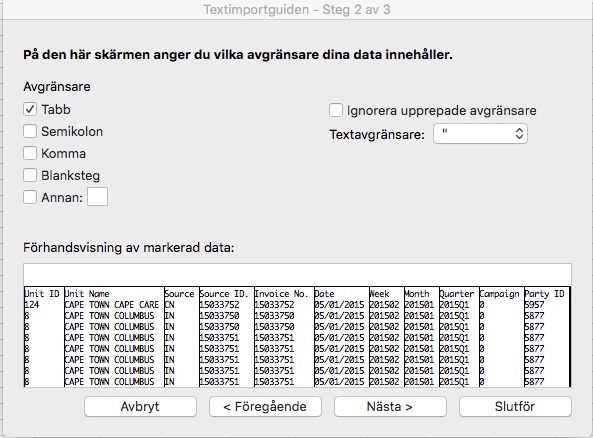Screen dimensions: 593x438
Task: Tick the Komma checkbox
Action: coord(30,153)
